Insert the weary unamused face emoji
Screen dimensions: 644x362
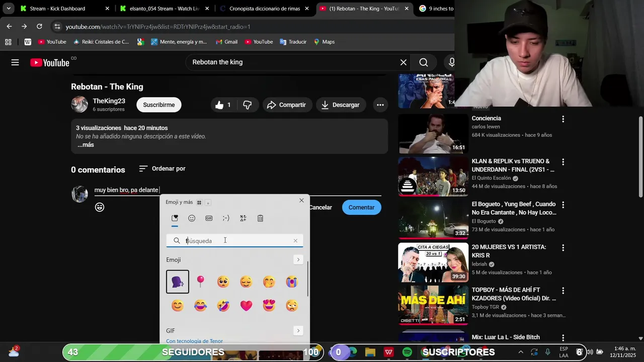(292, 305)
